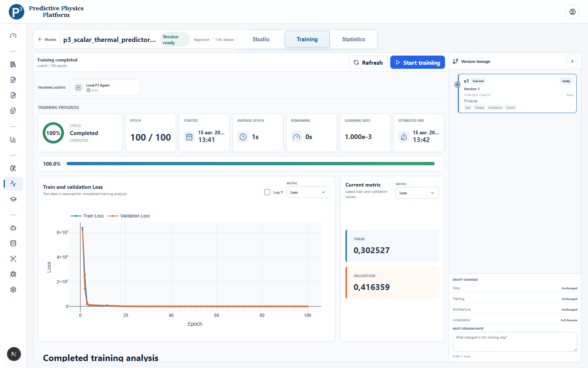Click the Validation value 0,416359

[372, 287]
